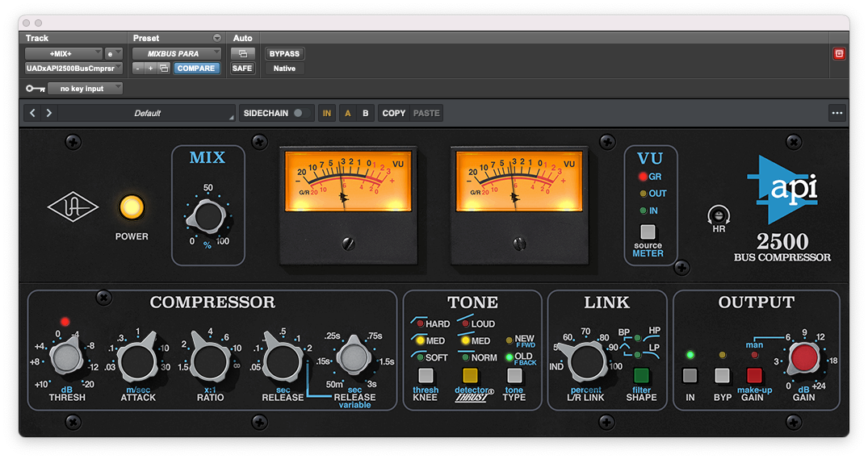Toggle the OUTPUT IN button

pos(690,375)
